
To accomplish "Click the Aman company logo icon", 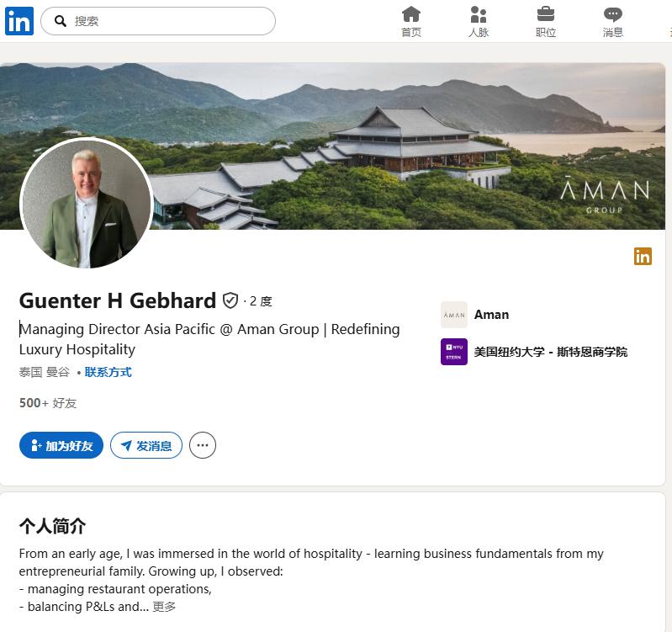I will 454,315.
